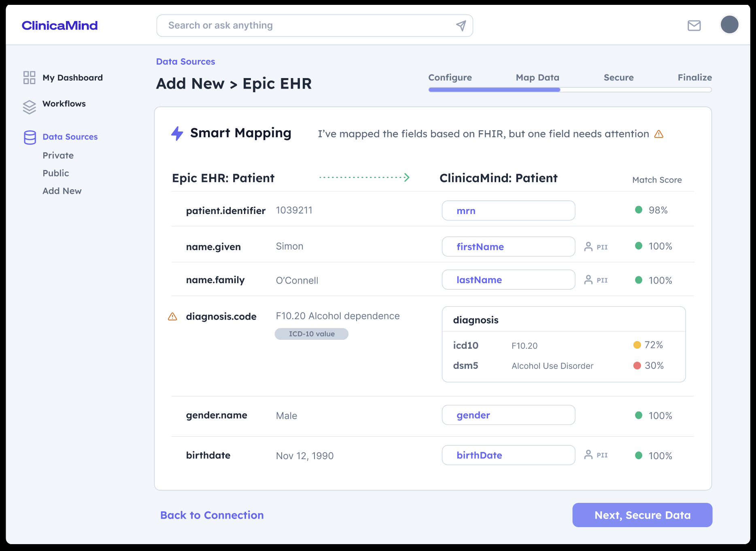Click the 72% match score
Viewport: 756px width, 551px height.
tap(654, 345)
